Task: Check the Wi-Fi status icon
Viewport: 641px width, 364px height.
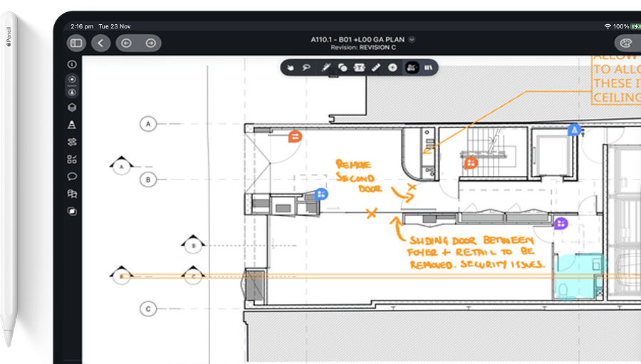Action: point(608,26)
